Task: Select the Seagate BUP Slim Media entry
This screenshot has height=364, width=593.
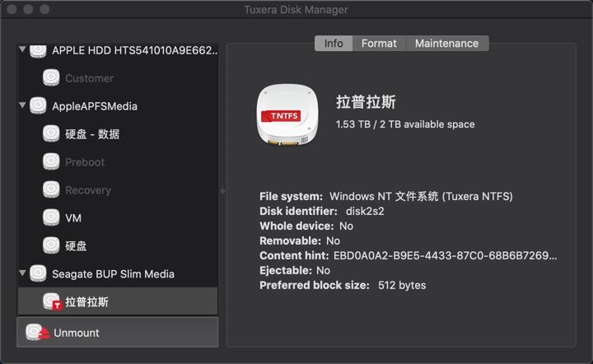Action: click(x=118, y=273)
